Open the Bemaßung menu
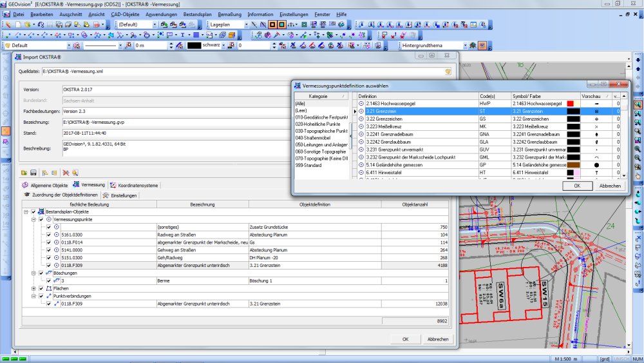Screen dimensions: 644x363 [x=230, y=14]
